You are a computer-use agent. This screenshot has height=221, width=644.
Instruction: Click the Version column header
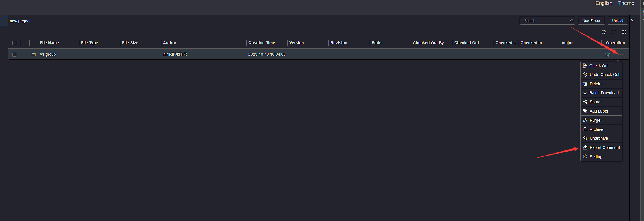pos(297,43)
